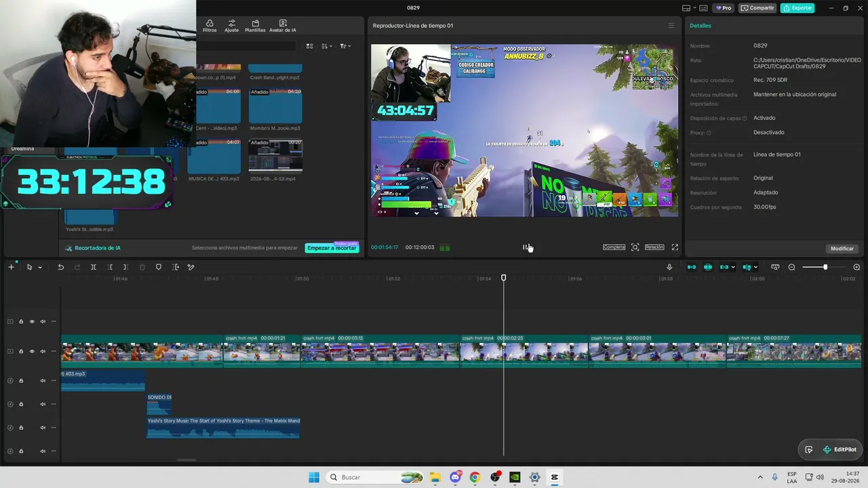Click the Buscar taskbar search box
The height and width of the screenshot is (488, 868).
coord(375,477)
